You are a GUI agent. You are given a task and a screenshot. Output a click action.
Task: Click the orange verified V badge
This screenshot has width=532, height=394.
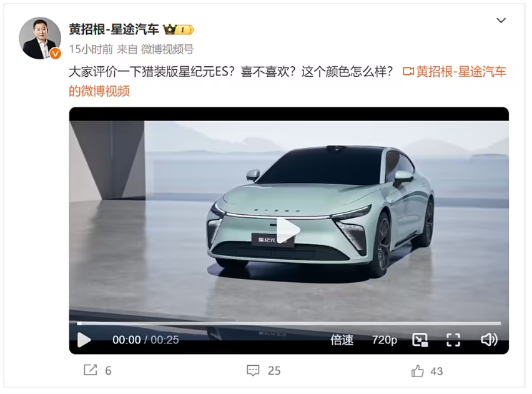tap(56, 54)
